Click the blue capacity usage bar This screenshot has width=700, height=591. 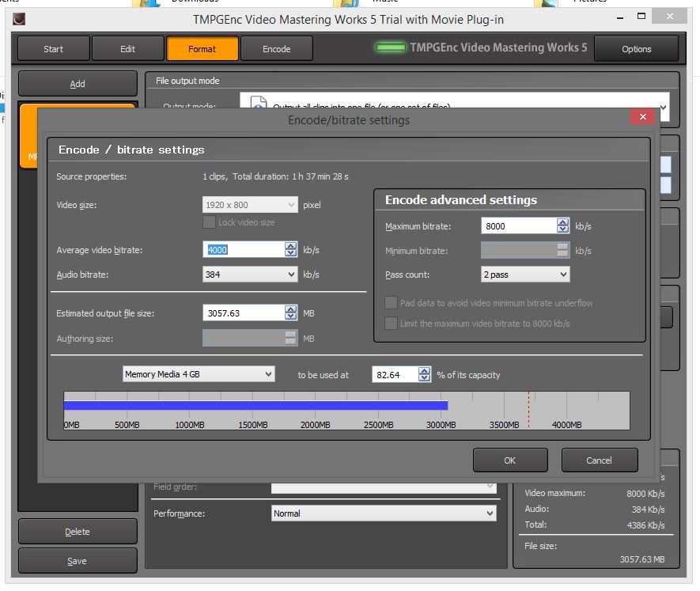[x=255, y=405]
